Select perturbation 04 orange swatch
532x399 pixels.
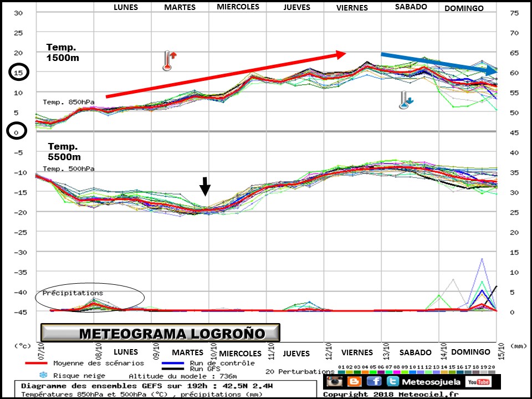pos(365,372)
